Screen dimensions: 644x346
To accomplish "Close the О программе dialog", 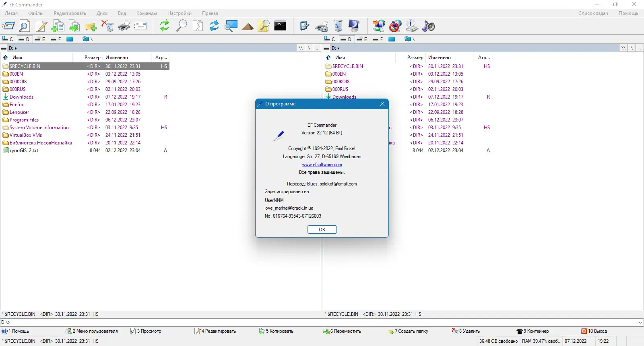I will tap(382, 104).
